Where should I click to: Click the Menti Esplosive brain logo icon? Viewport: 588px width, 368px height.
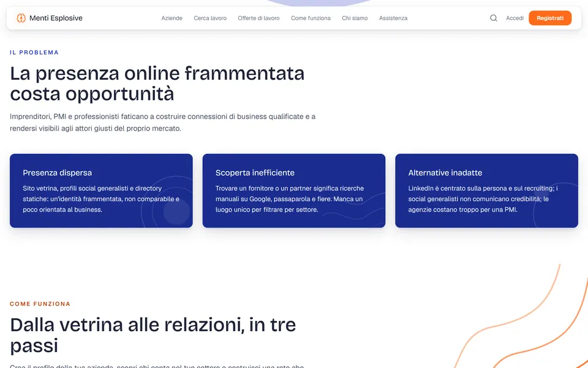tap(21, 18)
